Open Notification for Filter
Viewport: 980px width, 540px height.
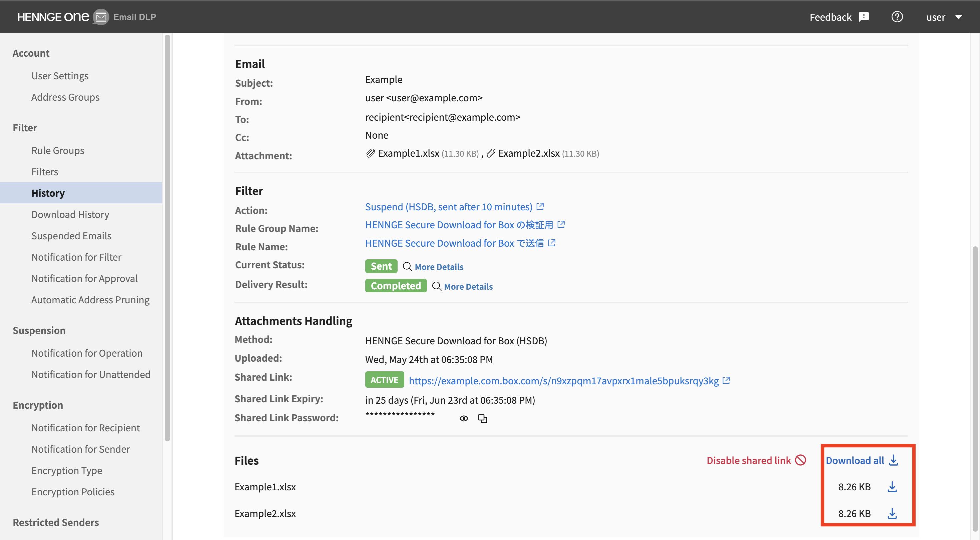click(76, 257)
